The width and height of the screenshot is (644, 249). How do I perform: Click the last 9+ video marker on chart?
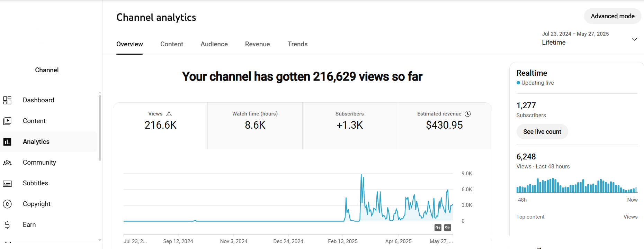click(x=448, y=228)
